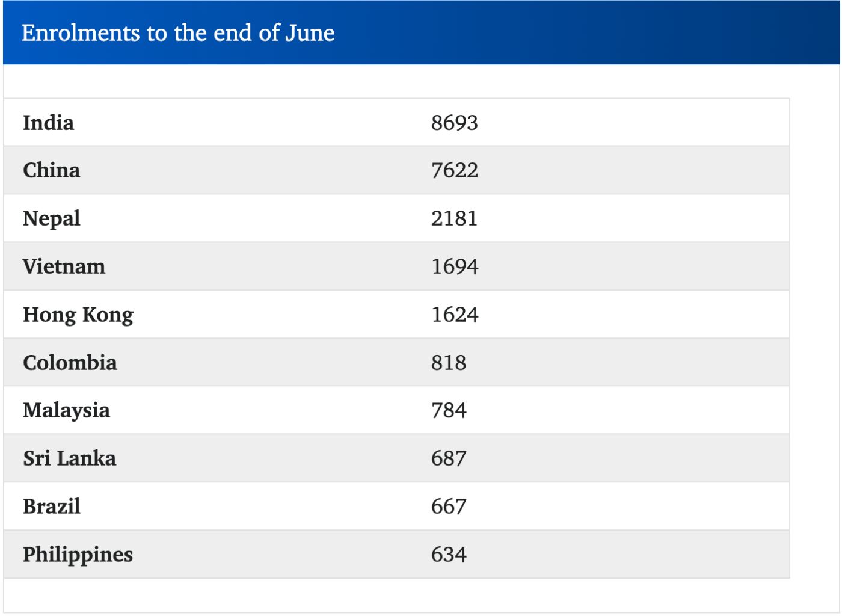
Task: Select the Colombia country name
Action: 70,363
